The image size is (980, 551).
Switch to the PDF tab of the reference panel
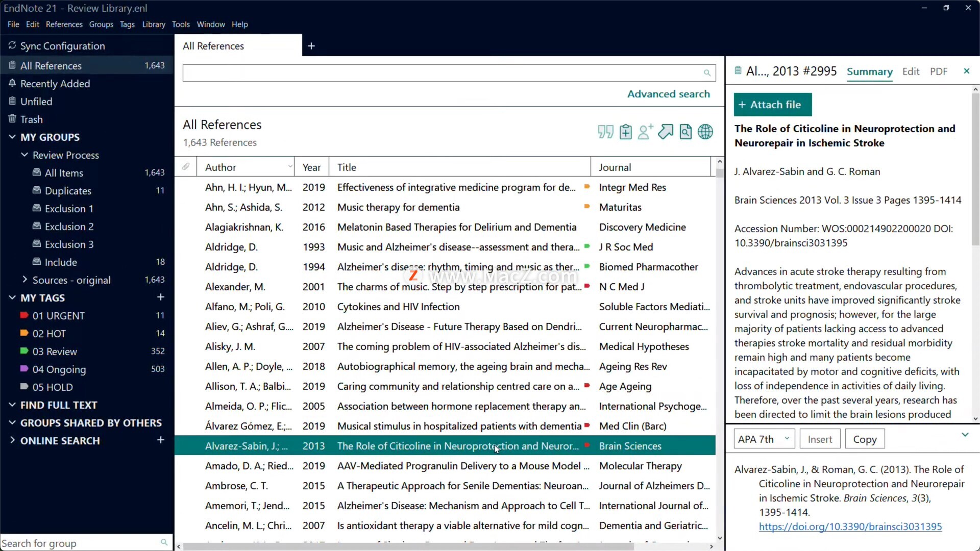coord(939,71)
